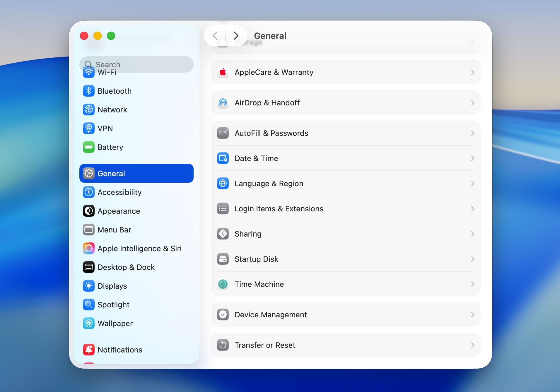Click the Language & Region globe icon

pyautogui.click(x=223, y=184)
